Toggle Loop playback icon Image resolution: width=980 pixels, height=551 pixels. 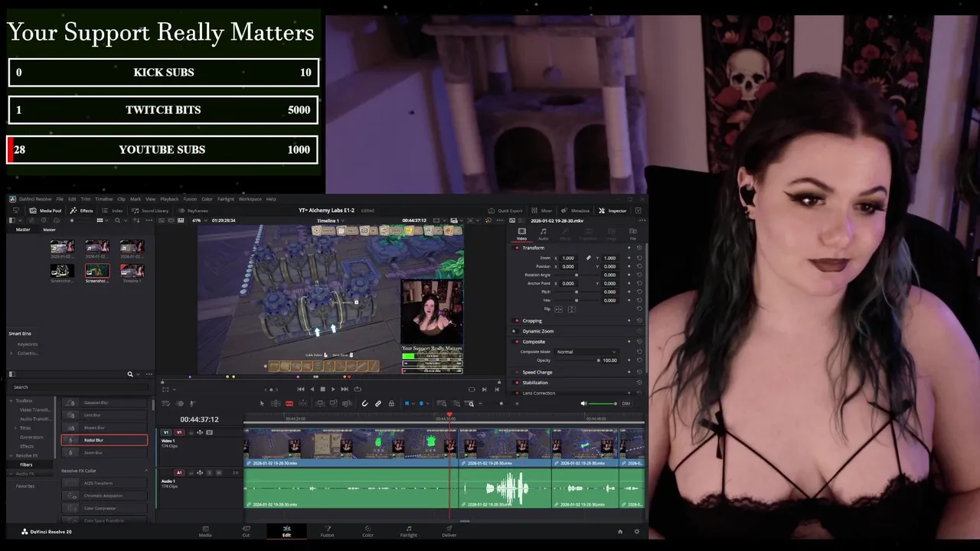[x=358, y=389]
